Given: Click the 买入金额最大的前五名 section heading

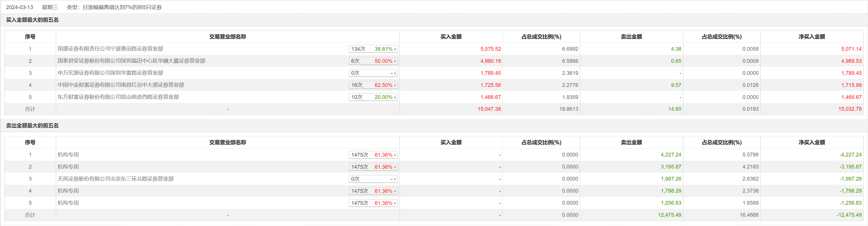Looking at the screenshot, I should click(32, 20).
